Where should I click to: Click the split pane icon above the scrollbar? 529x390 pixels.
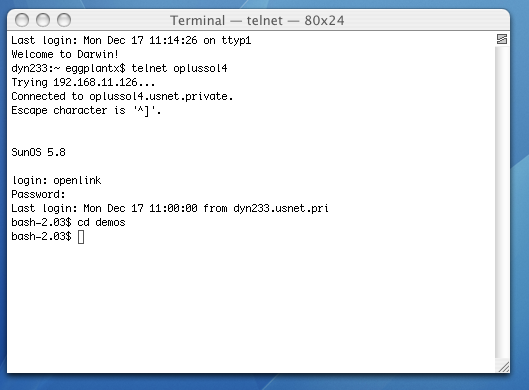[502, 39]
